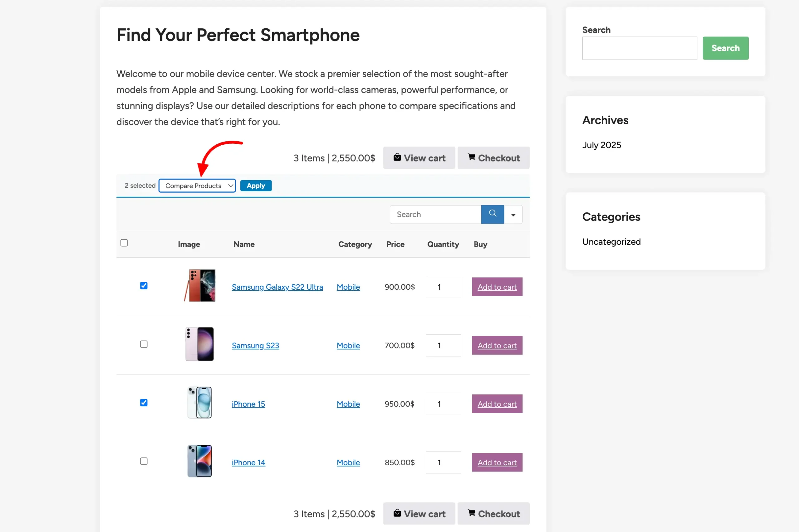This screenshot has height=532, width=799.
Task: Expand the search options caret next to the table search
Action: click(x=513, y=215)
